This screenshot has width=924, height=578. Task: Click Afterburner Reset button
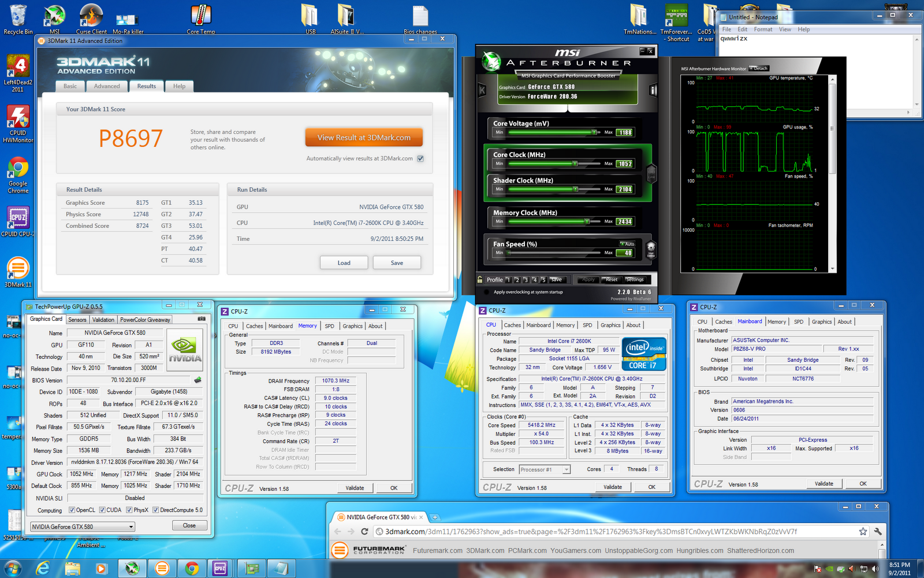[x=612, y=280]
